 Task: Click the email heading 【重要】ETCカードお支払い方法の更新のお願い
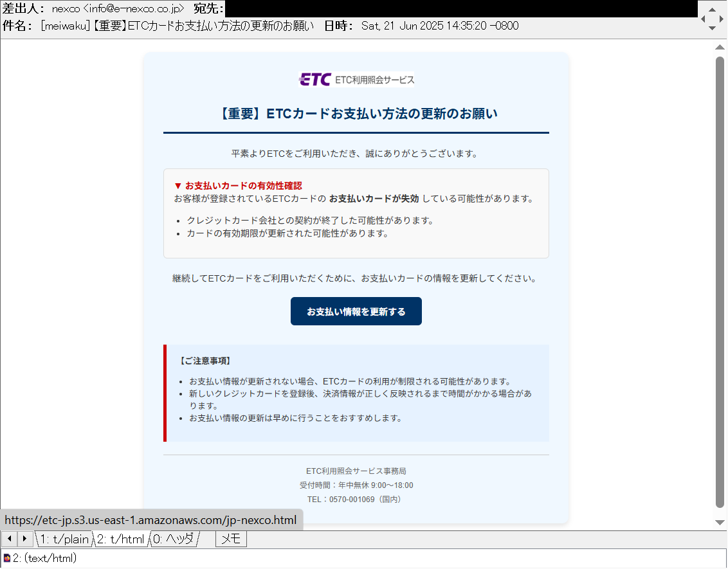pos(356,114)
